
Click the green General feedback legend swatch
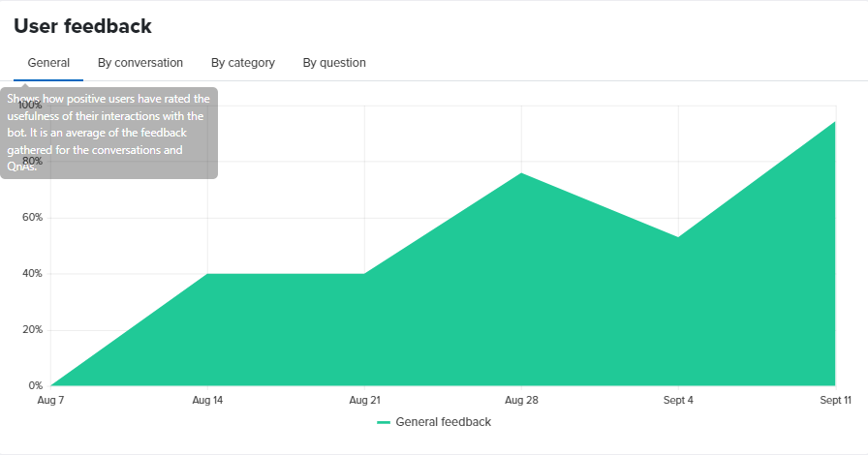383,422
